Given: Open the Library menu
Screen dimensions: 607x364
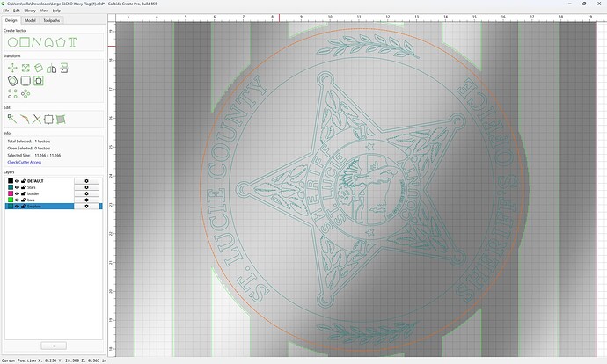Looking at the screenshot, I should [30, 11].
